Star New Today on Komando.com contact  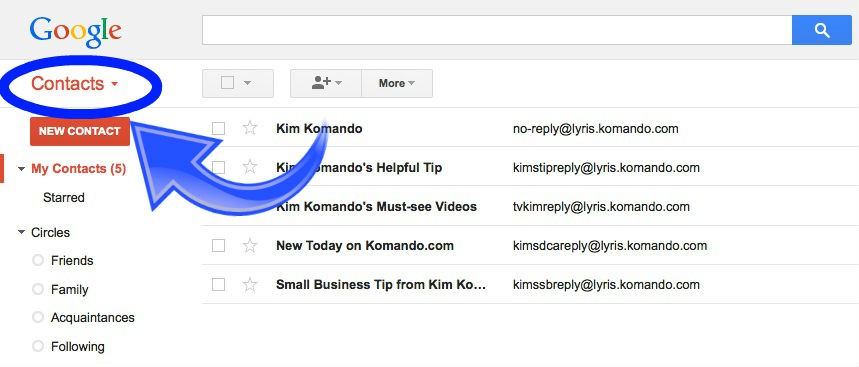coord(250,245)
